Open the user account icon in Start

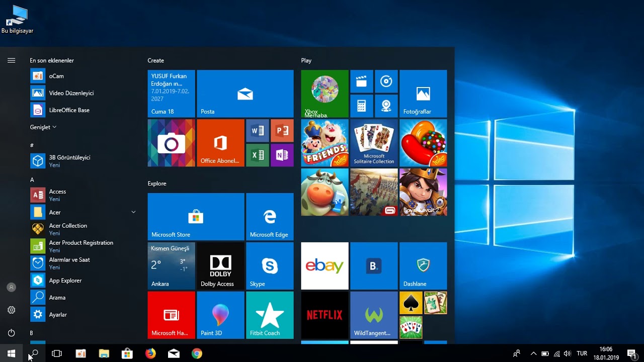(11, 287)
